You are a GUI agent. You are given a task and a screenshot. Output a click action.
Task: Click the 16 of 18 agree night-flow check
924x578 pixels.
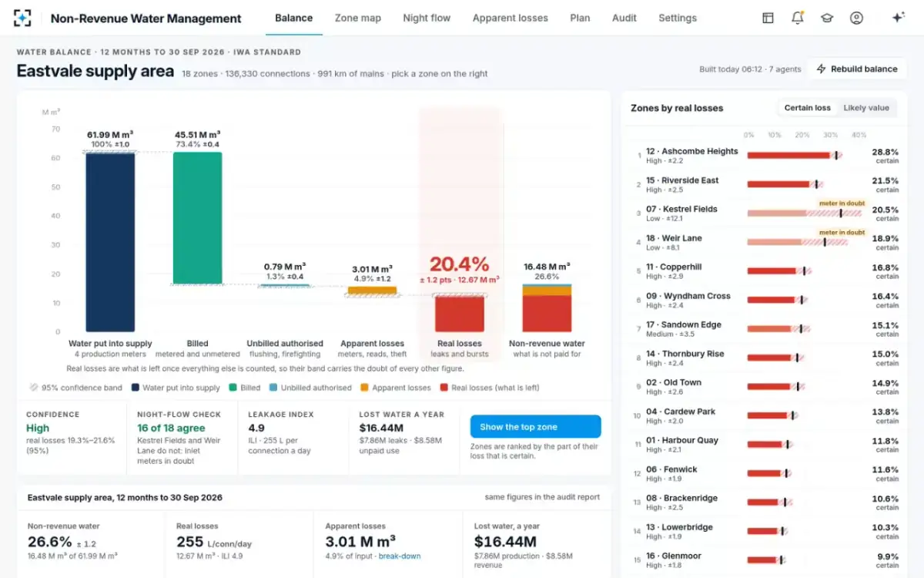coord(183,437)
